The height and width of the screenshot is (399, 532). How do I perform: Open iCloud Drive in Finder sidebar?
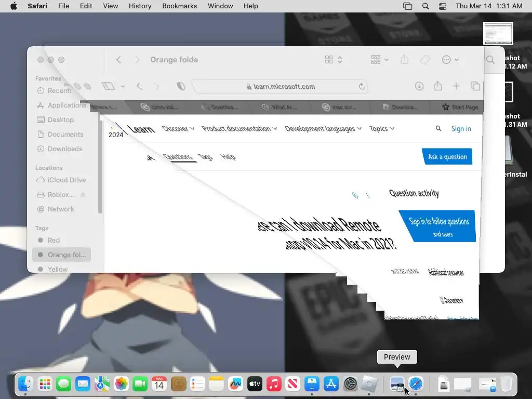click(x=62, y=180)
